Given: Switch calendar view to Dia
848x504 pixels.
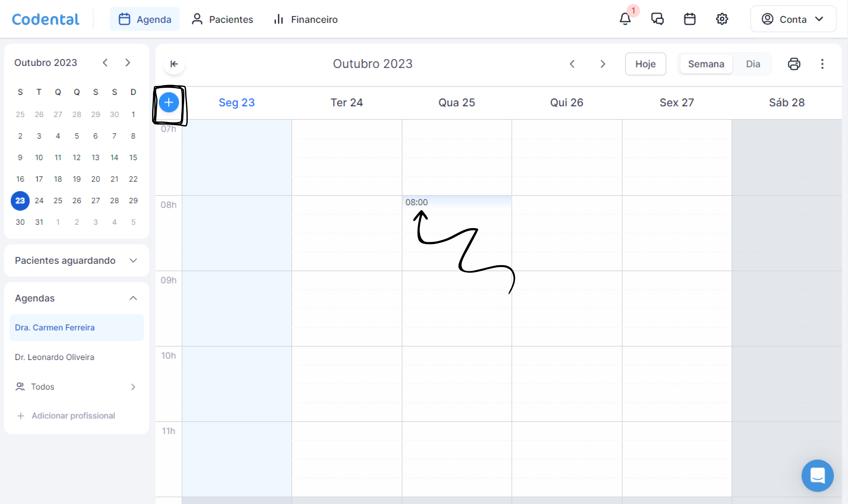Looking at the screenshot, I should coord(752,64).
